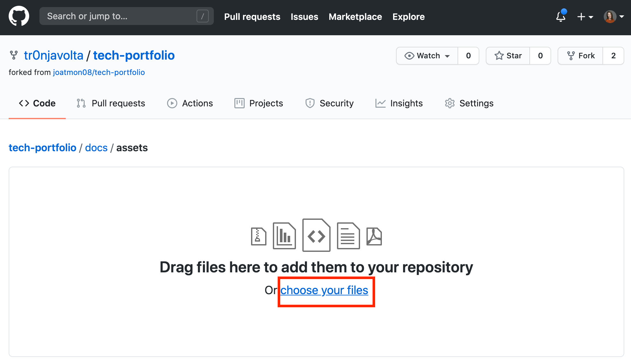This screenshot has width=631, height=364.
Task: Click the choose your files link
Action: [x=324, y=290]
